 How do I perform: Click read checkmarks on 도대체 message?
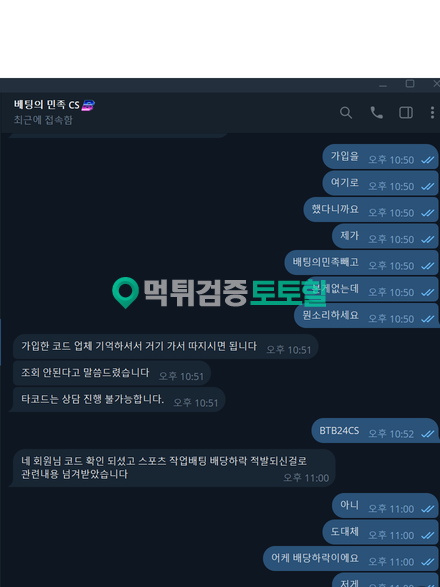tap(428, 536)
